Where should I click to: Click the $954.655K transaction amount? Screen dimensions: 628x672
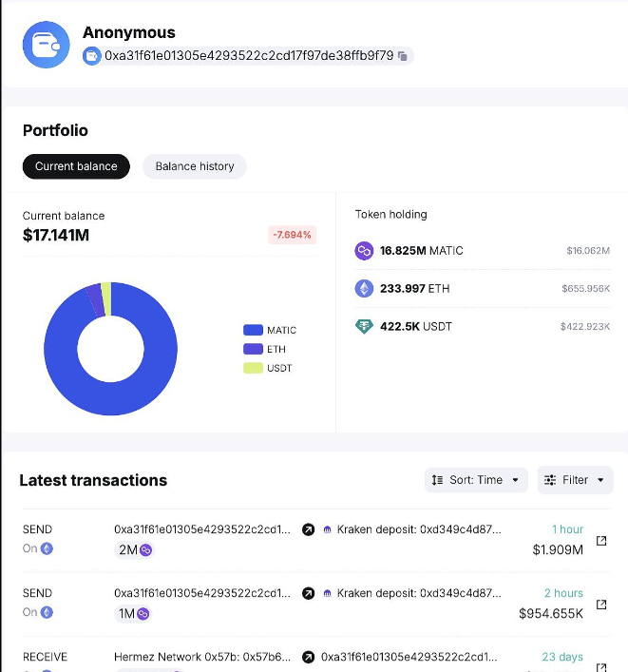pos(551,614)
